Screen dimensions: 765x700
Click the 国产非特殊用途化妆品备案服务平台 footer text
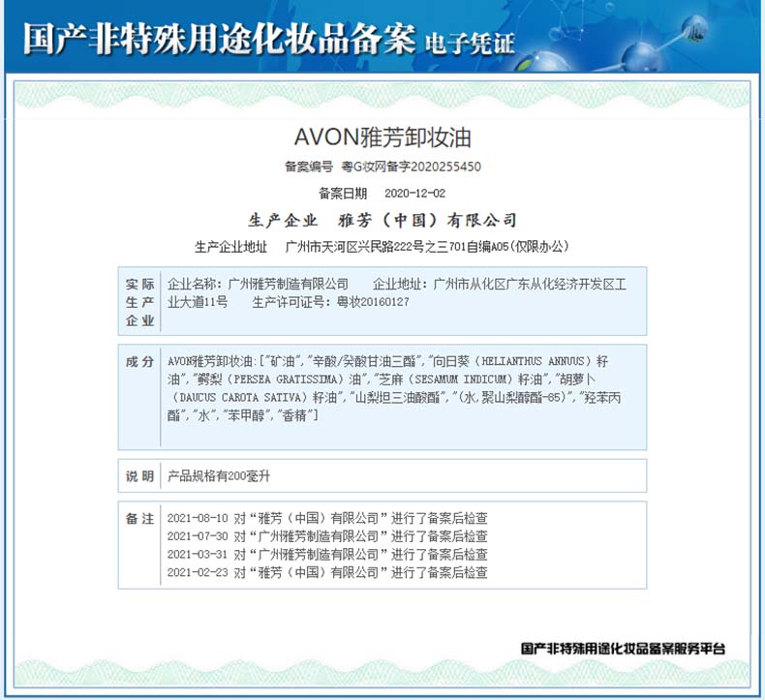[x=622, y=649]
